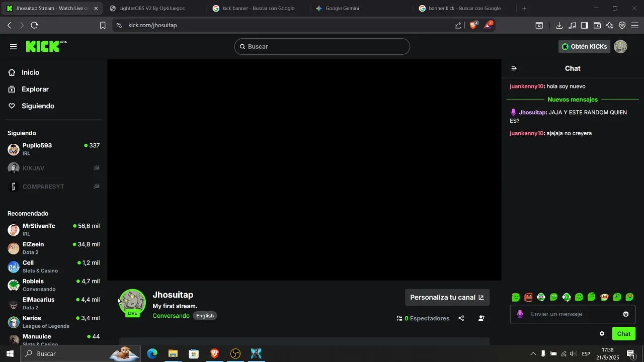The height and width of the screenshot is (362, 644).
Task: Open recommended channel Robleis
Action: point(54,285)
